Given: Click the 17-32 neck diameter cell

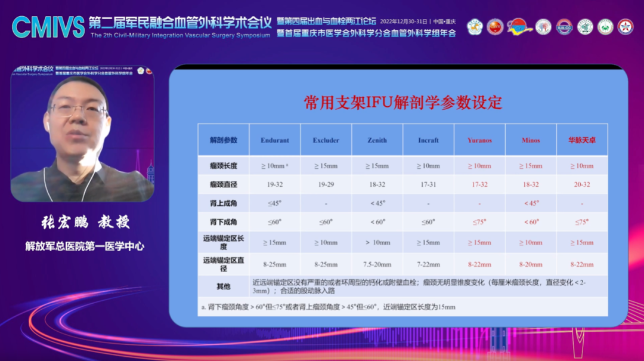Looking at the screenshot, I should click(479, 184).
